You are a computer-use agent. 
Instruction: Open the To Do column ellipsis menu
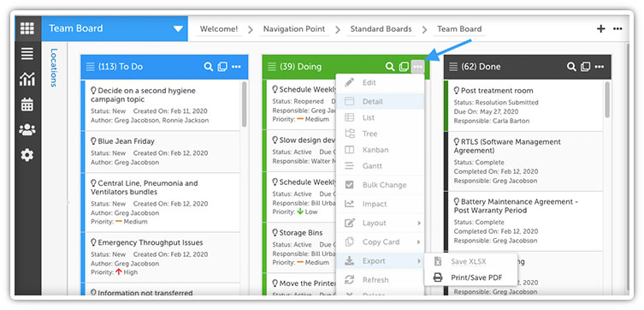click(x=236, y=67)
